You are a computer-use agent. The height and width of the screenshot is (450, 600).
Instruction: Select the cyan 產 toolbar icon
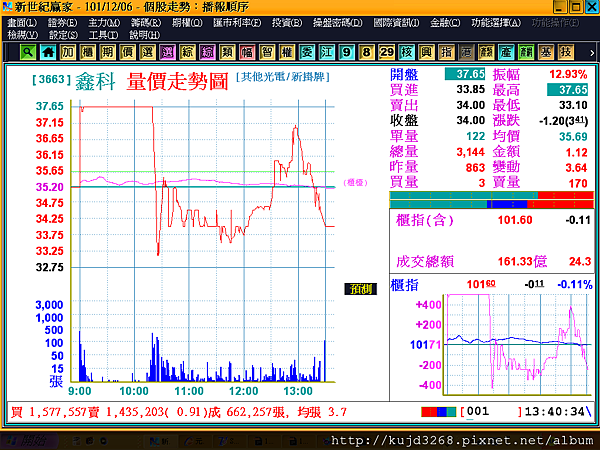pyautogui.click(x=506, y=52)
